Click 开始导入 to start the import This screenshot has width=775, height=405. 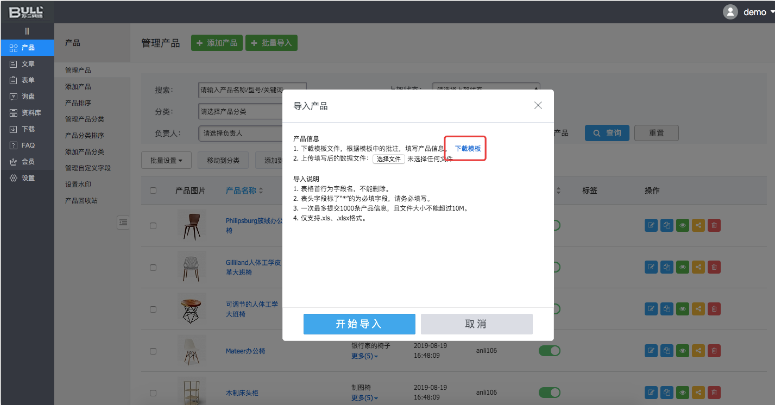pos(359,324)
